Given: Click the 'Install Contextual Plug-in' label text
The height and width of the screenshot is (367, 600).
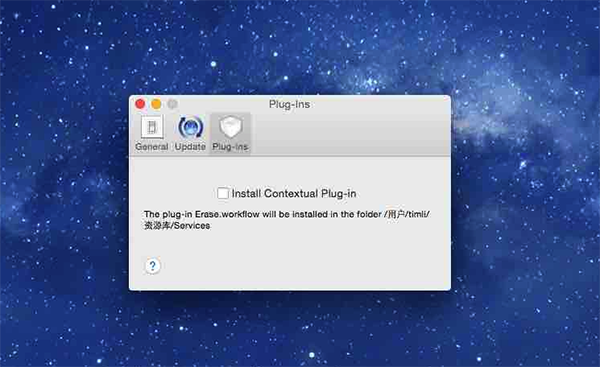Looking at the screenshot, I should [x=294, y=194].
